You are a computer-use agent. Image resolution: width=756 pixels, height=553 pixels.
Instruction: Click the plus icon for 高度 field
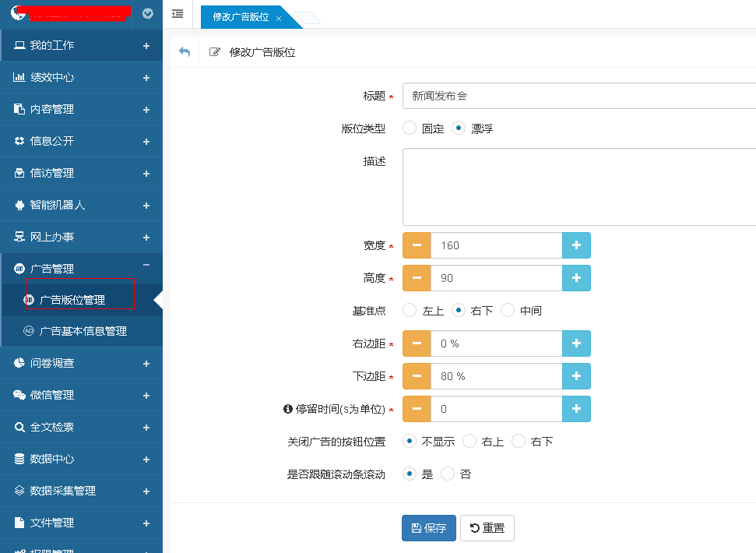point(576,278)
